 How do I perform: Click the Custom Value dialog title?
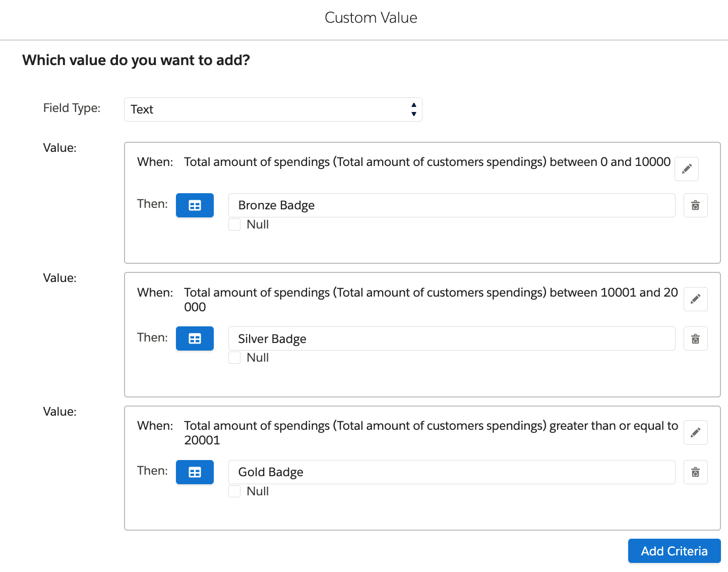371,18
